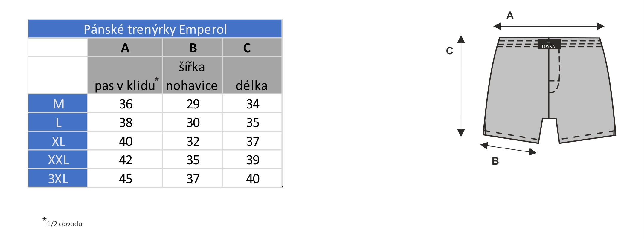The width and height of the screenshot is (644, 239).
Task: Select the L size row header
Action: tap(58, 122)
